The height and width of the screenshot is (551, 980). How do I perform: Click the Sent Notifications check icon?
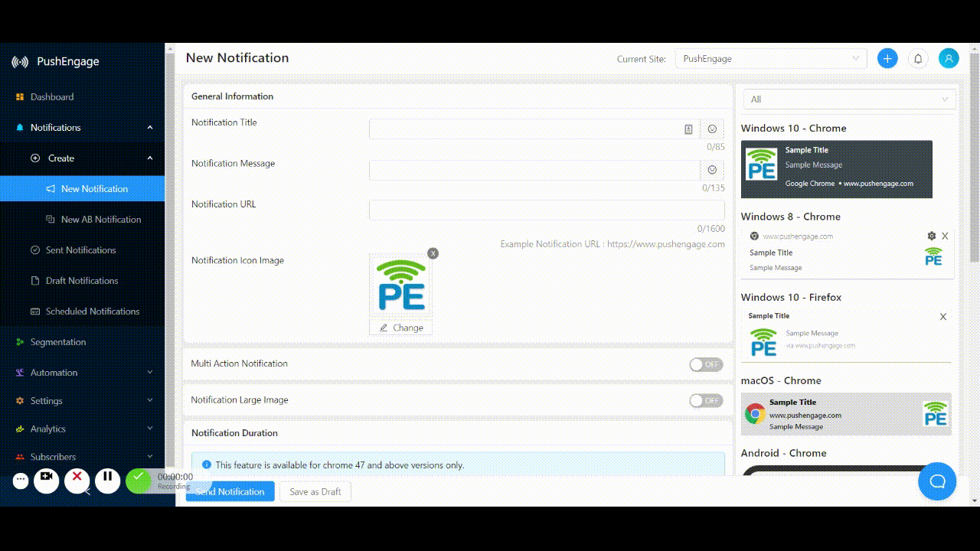[35, 250]
